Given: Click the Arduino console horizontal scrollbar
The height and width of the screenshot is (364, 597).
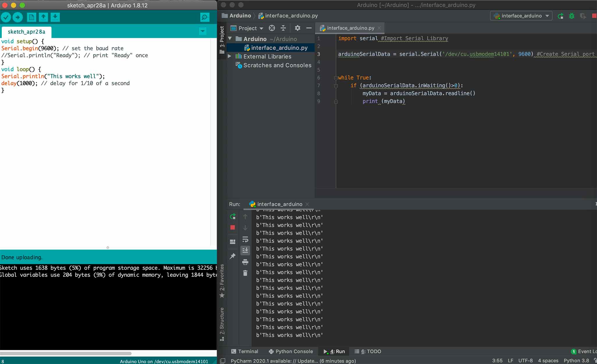Looking at the screenshot, I should pos(65,354).
